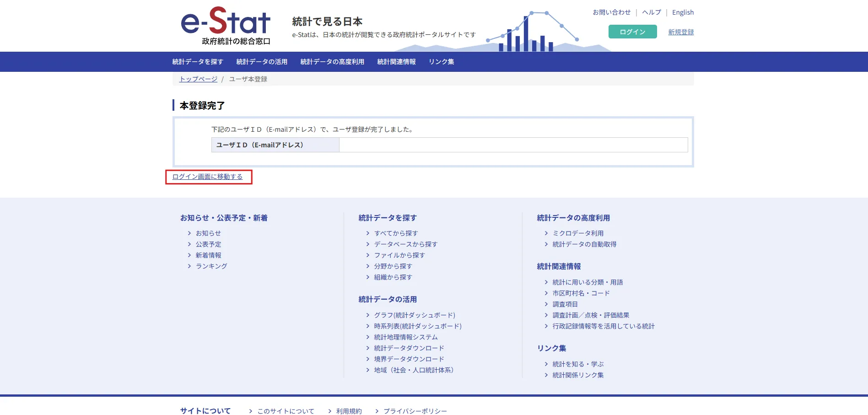868x415 pixels.
Task: Open すべてから探す footer link
Action: click(396, 233)
